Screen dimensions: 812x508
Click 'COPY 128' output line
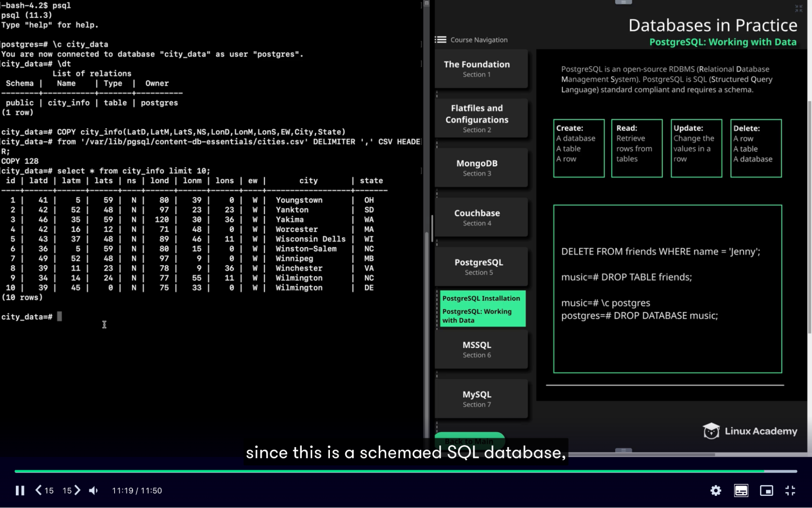(20, 161)
